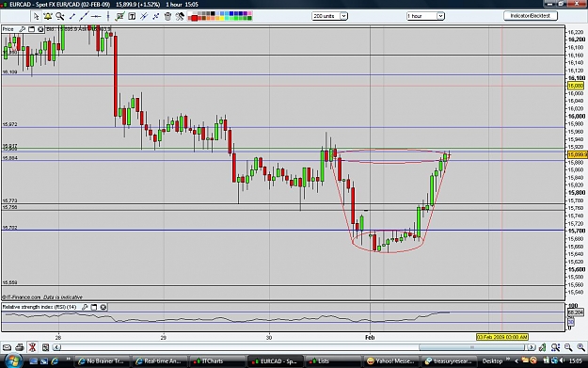Open Real-time An... taskbar window

[159, 361]
